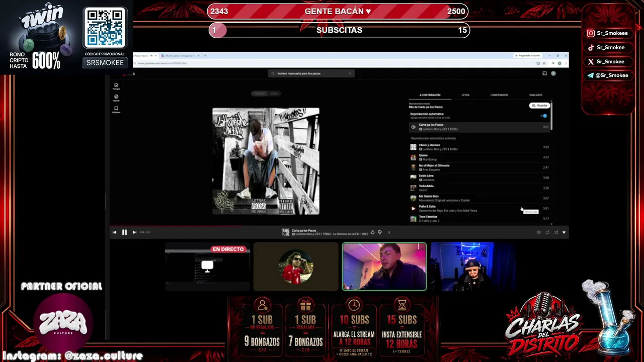Pause the current song in YouTube Music

(124, 232)
